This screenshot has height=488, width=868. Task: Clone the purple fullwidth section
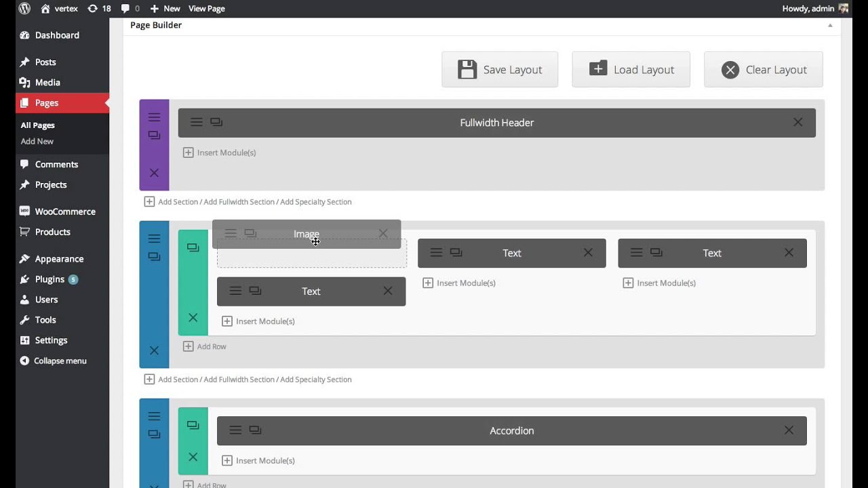click(x=154, y=136)
